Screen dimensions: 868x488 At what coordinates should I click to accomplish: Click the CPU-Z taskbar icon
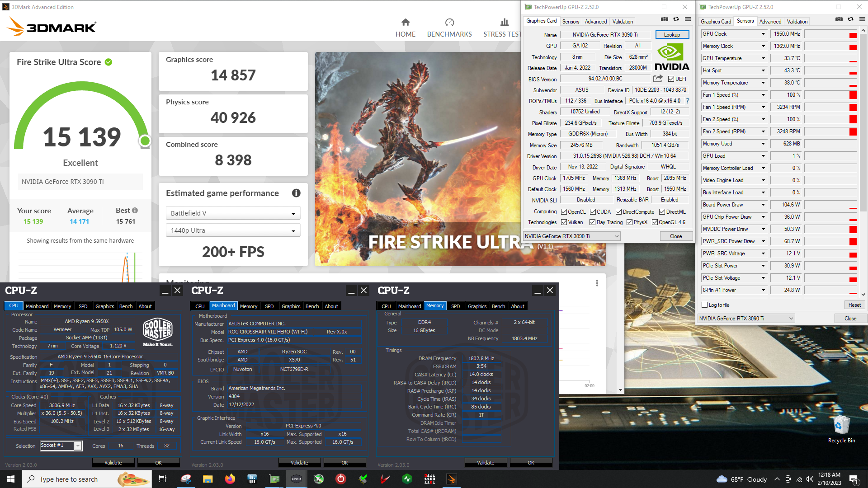coord(297,479)
